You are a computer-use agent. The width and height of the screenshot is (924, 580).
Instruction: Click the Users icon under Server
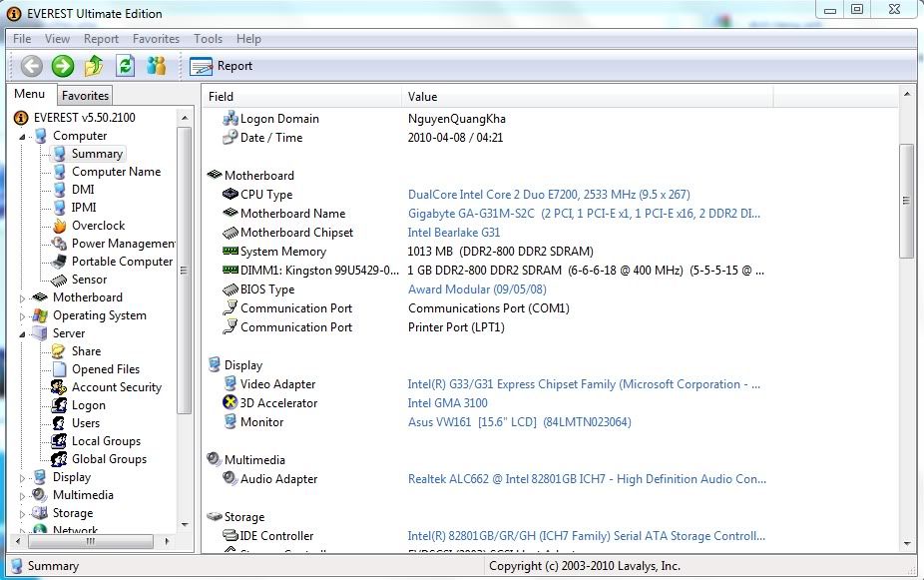(58, 423)
